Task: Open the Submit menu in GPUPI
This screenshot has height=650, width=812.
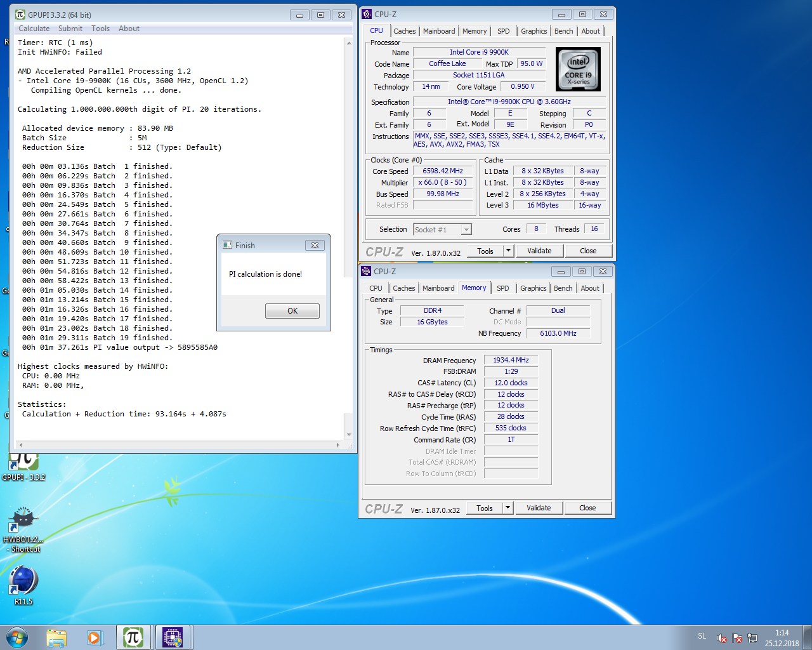Action: click(x=70, y=29)
